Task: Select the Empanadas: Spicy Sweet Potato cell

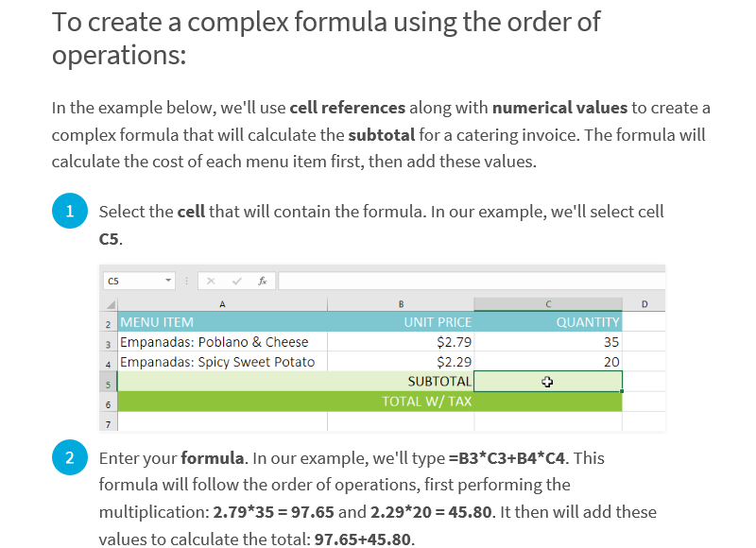Action: [x=222, y=362]
